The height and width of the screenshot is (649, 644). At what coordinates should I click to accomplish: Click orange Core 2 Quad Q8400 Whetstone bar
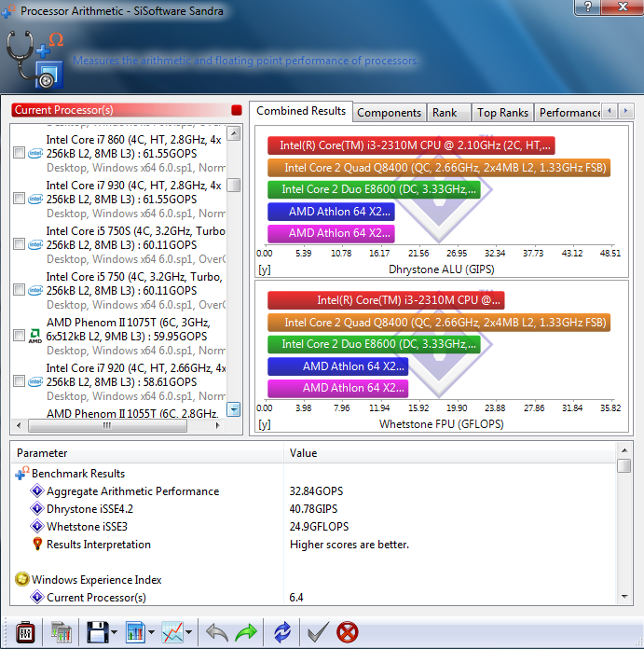(x=439, y=323)
